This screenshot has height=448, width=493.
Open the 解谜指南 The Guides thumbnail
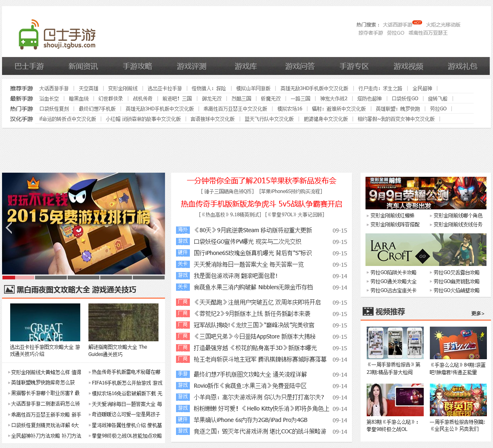click(x=123, y=322)
